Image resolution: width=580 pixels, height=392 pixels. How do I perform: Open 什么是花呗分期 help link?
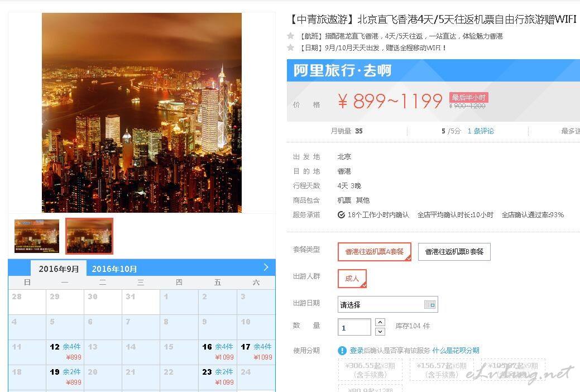click(456, 350)
